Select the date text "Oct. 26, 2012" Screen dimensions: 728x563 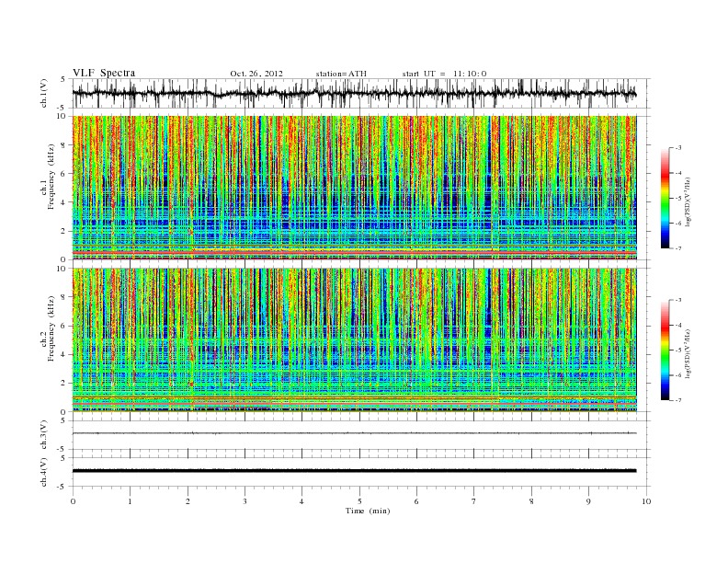(256, 74)
